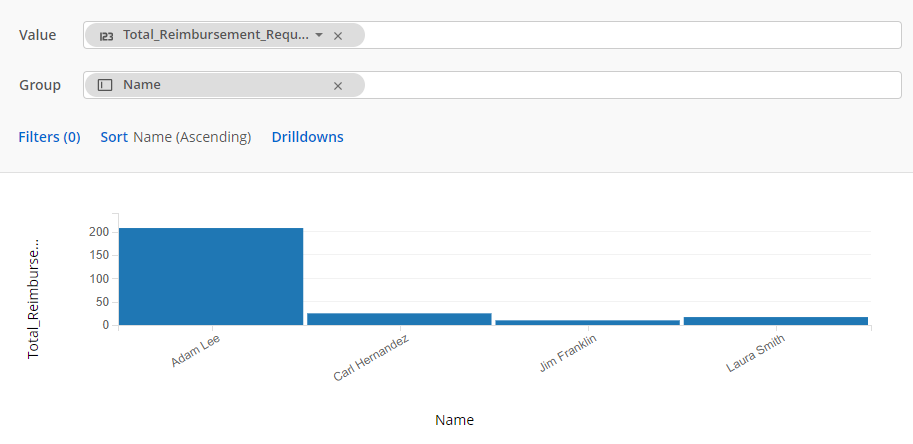Click the Carl Hernandez axis label
Screen dimensions: 913x444
(372, 359)
